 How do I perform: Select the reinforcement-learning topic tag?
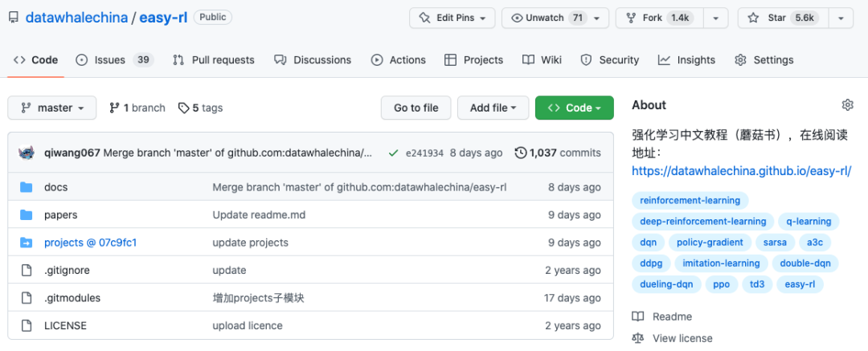tap(690, 200)
